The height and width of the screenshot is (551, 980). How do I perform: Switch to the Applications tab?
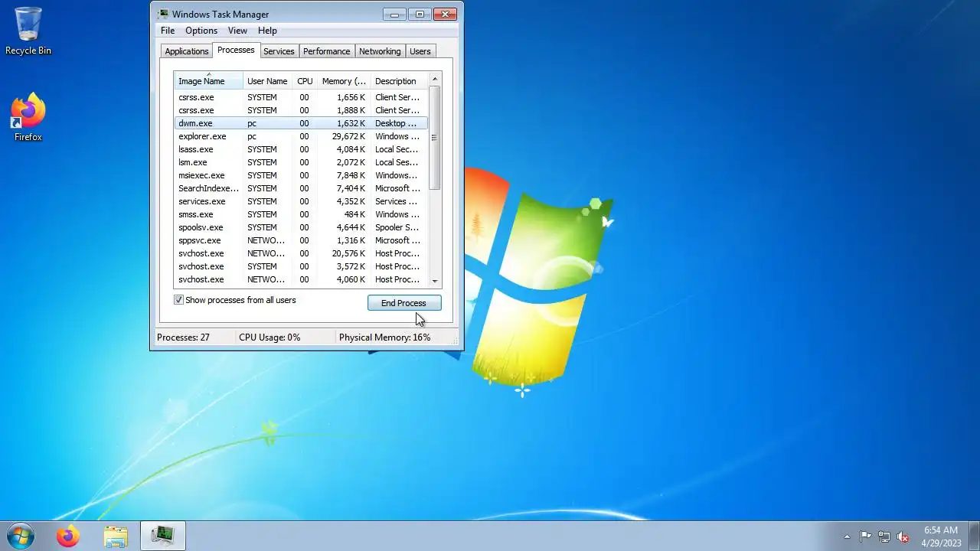tap(187, 51)
